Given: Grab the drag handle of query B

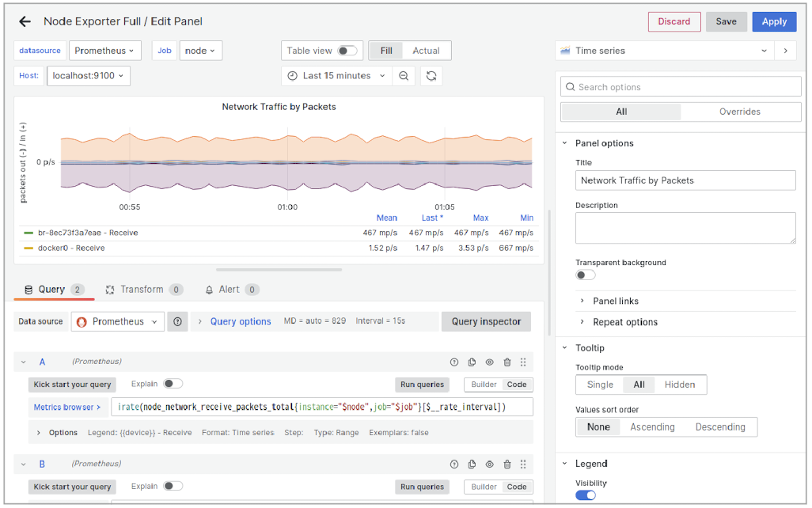Looking at the screenshot, I should click(x=523, y=464).
